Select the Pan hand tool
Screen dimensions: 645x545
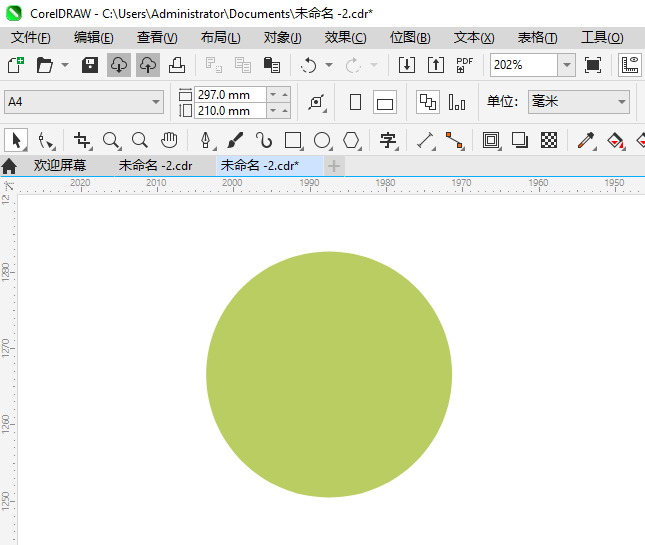coord(169,140)
